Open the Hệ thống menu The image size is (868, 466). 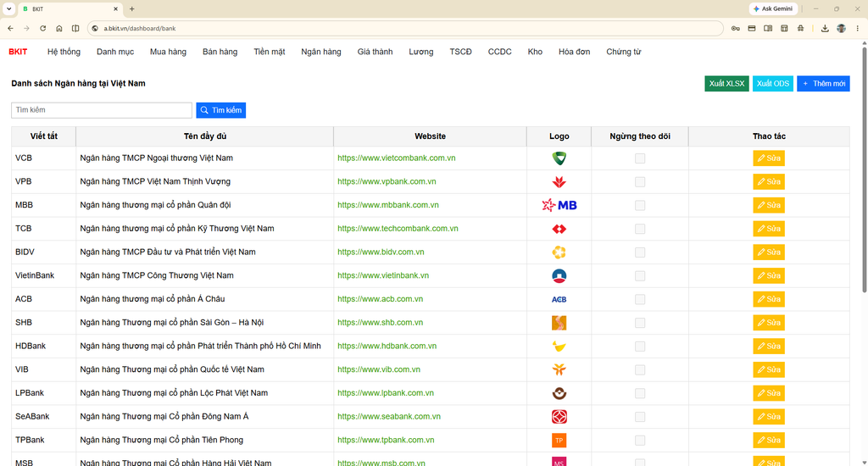click(x=64, y=52)
